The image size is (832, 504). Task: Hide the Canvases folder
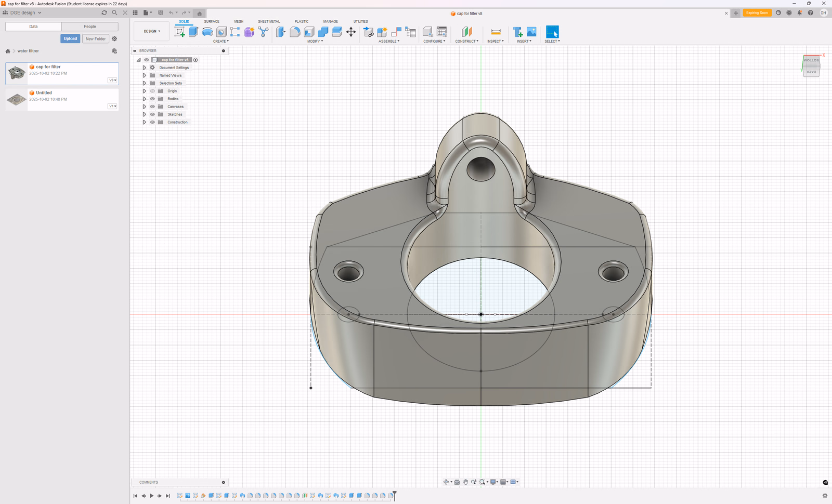point(152,107)
